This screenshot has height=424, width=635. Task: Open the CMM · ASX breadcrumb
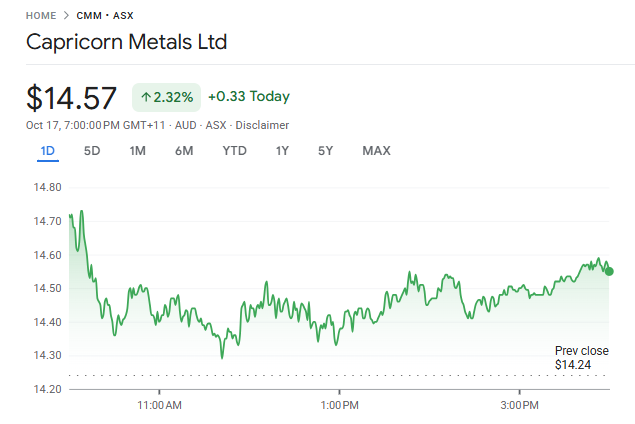pyautogui.click(x=105, y=16)
